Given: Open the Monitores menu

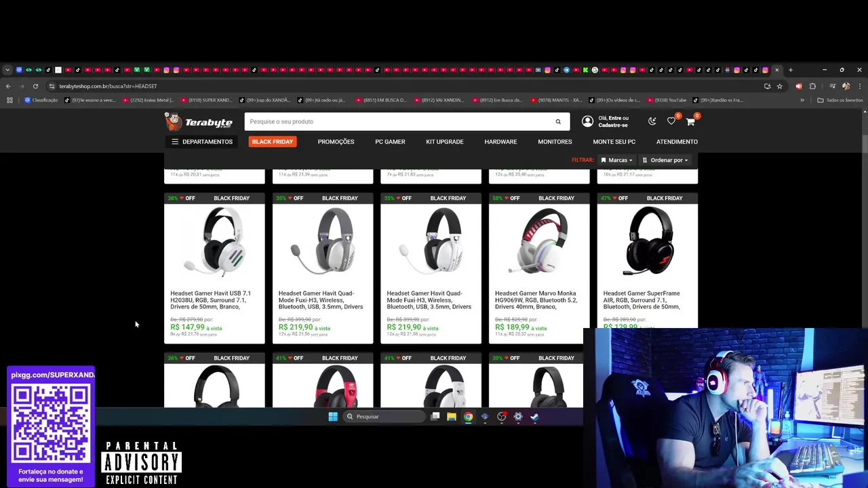Looking at the screenshot, I should point(555,142).
